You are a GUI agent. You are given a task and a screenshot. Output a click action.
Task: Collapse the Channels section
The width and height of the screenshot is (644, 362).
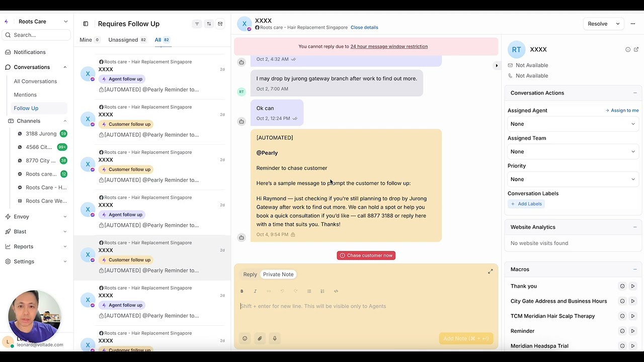[x=65, y=121]
